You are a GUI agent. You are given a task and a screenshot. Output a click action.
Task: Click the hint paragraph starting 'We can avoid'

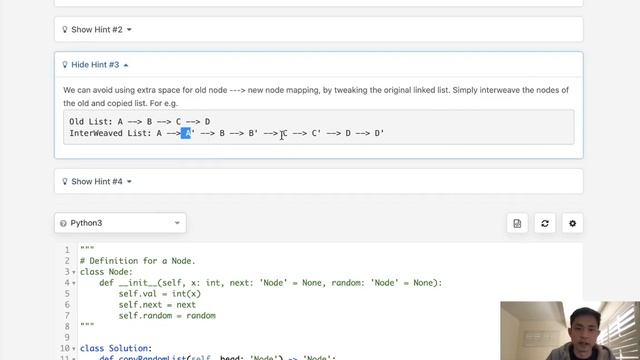316,96
